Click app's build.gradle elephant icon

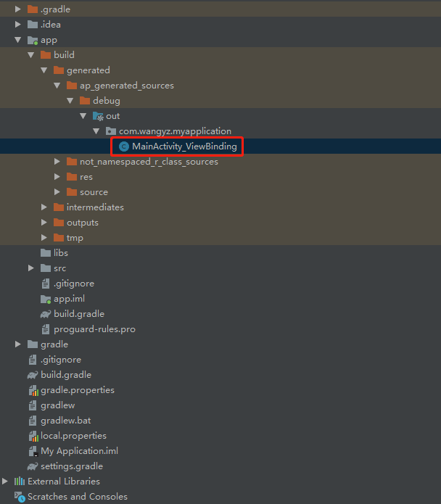tap(46, 314)
